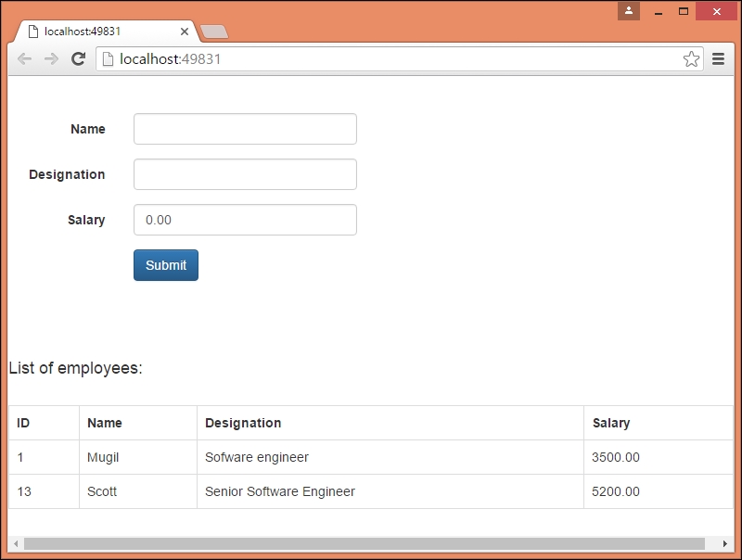Open the Chrome hamburger menu
The width and height of the screenshot is (742, 560).
pyautogui.click(x=718, y=59)
